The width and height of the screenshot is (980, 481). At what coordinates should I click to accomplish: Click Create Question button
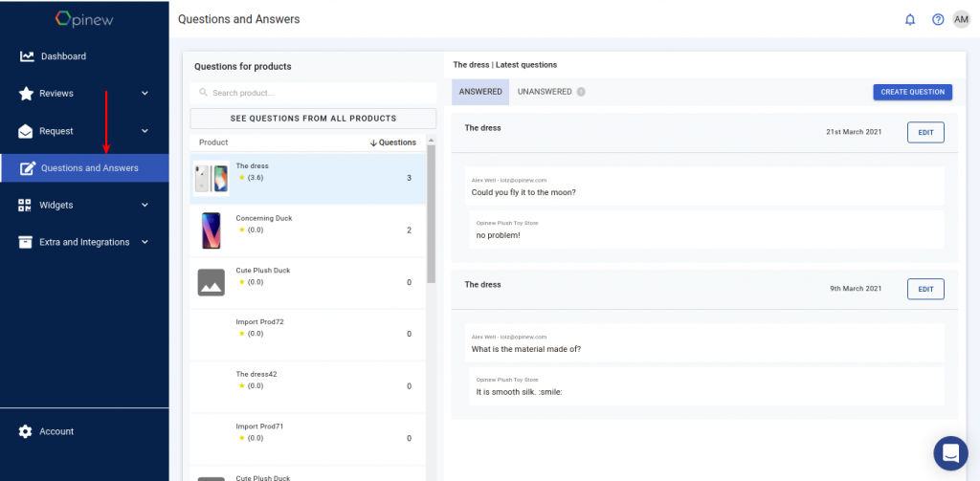tap(912, 92)
